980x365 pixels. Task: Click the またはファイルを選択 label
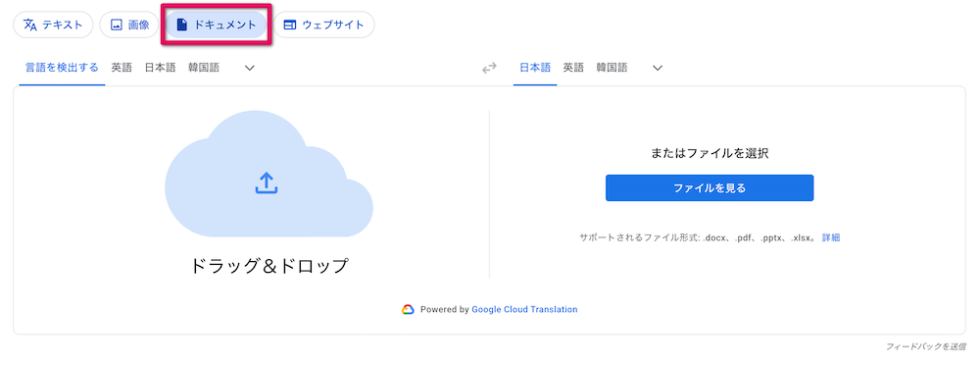pos(710,153)
